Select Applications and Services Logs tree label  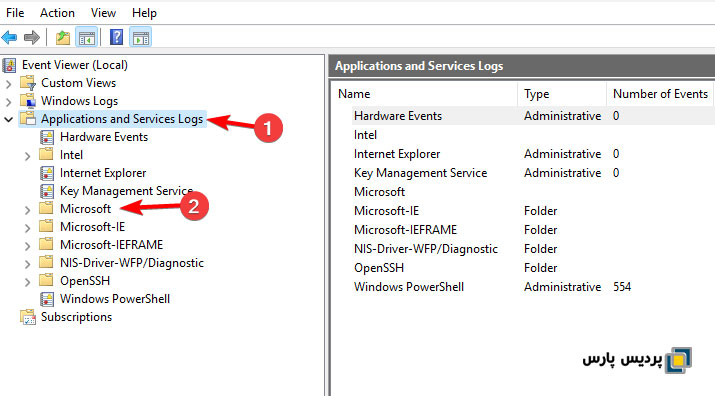click(122, 119)
